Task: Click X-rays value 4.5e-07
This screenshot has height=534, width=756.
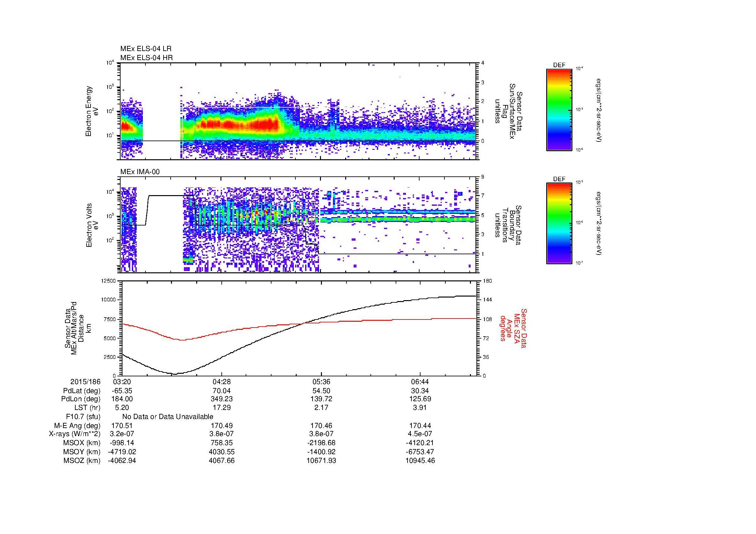Action: 420,434
